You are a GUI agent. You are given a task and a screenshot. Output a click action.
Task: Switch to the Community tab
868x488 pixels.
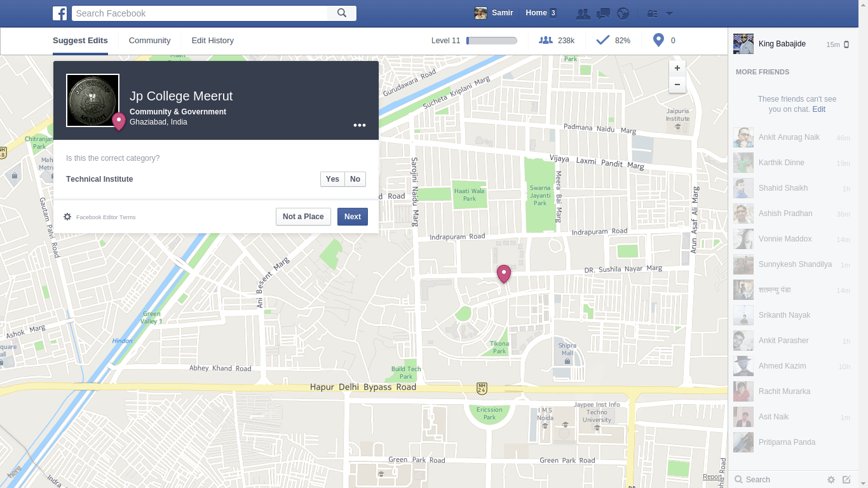tap(149, 41)
